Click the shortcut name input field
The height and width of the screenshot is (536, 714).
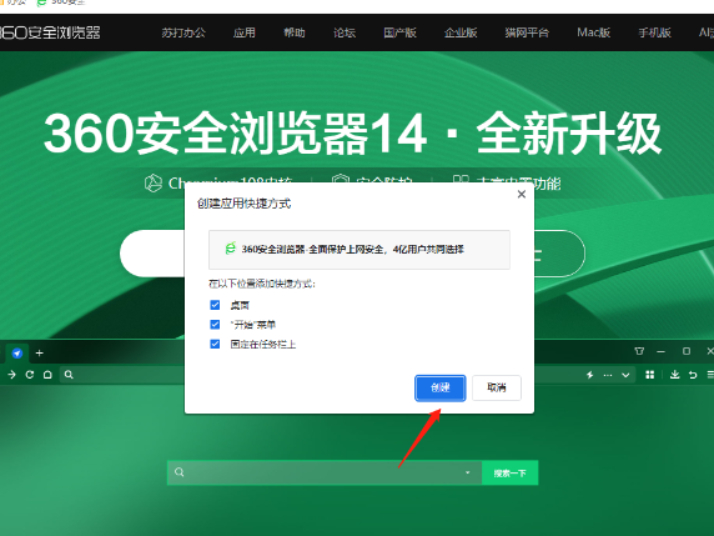tap(359, 250)
